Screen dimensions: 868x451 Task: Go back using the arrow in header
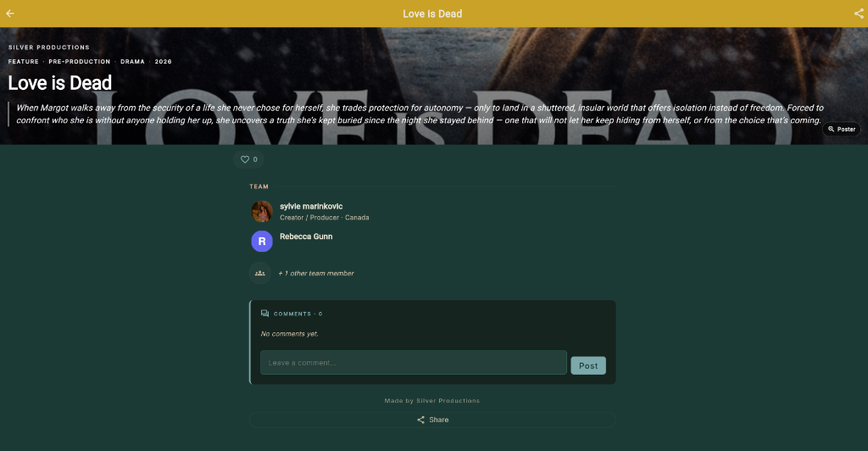tap(10, 14)
